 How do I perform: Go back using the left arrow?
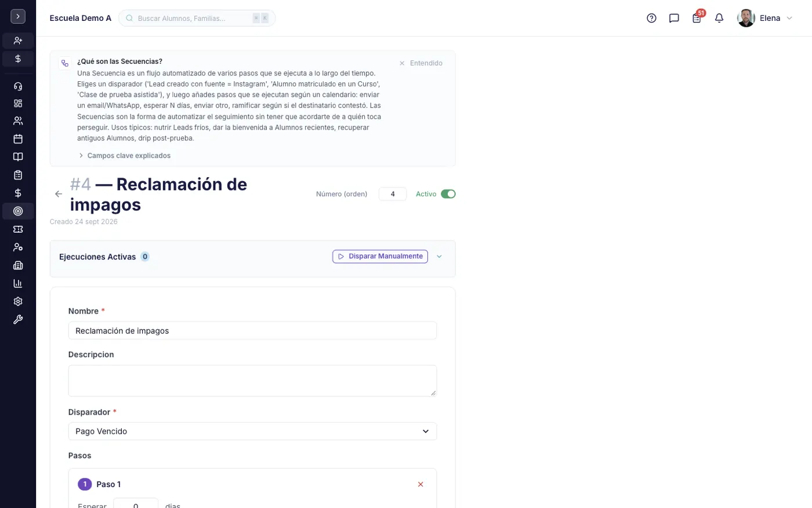tap(59, 194)
